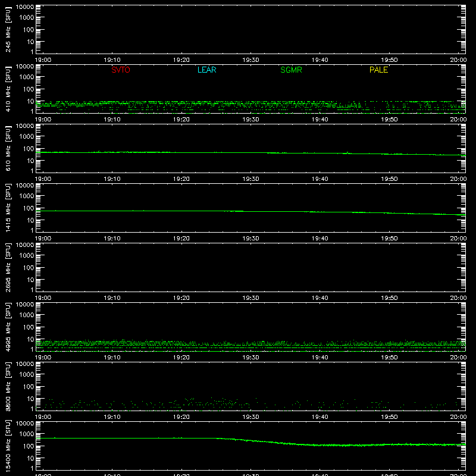Viewport: 476px width, 476px height.
Task: Select the 4995 MHz [SFU] axis label
Action: (x=8, y=327)
